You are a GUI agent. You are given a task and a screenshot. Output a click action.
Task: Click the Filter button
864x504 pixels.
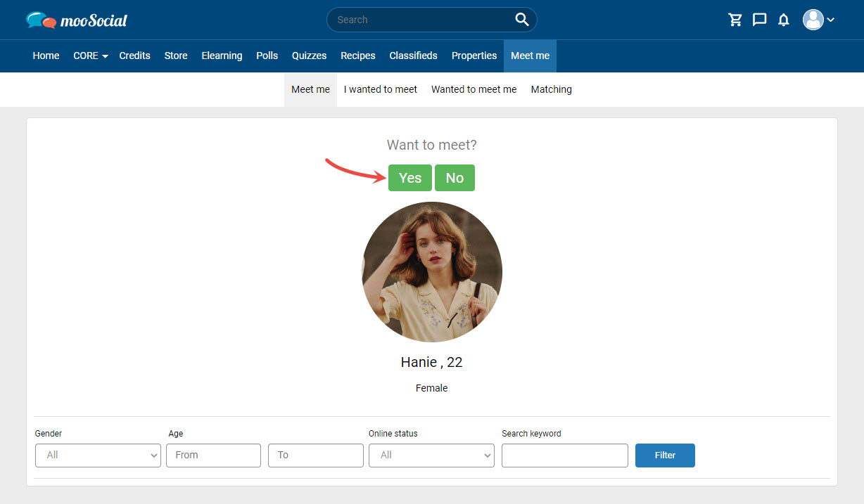point(665,455)
